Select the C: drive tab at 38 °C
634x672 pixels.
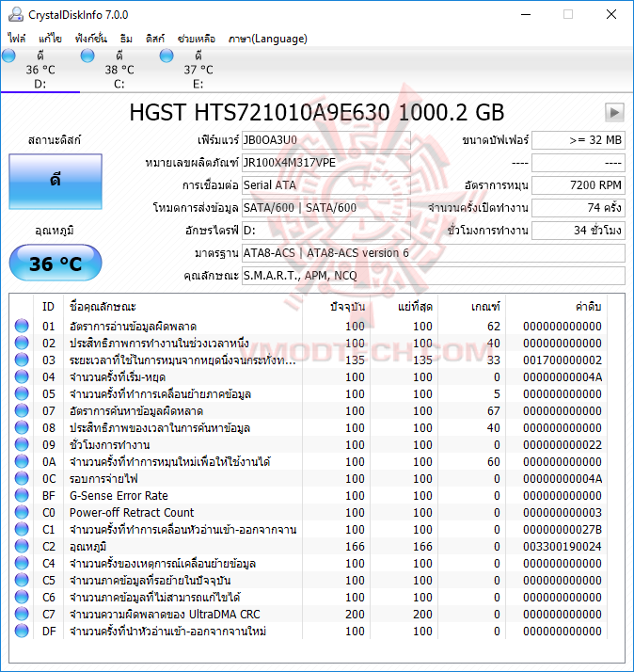[119, 70]
